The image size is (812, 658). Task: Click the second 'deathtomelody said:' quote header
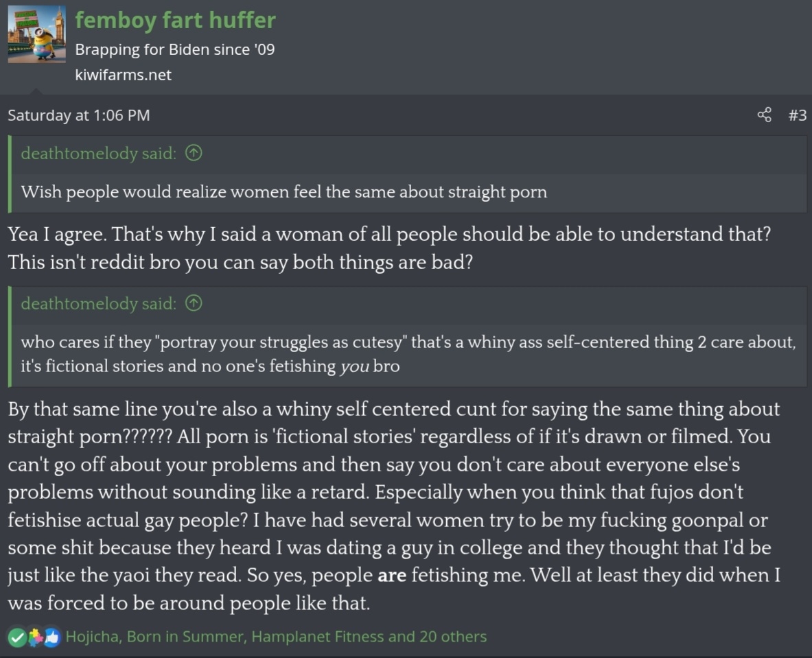click(x=98, y=303)
